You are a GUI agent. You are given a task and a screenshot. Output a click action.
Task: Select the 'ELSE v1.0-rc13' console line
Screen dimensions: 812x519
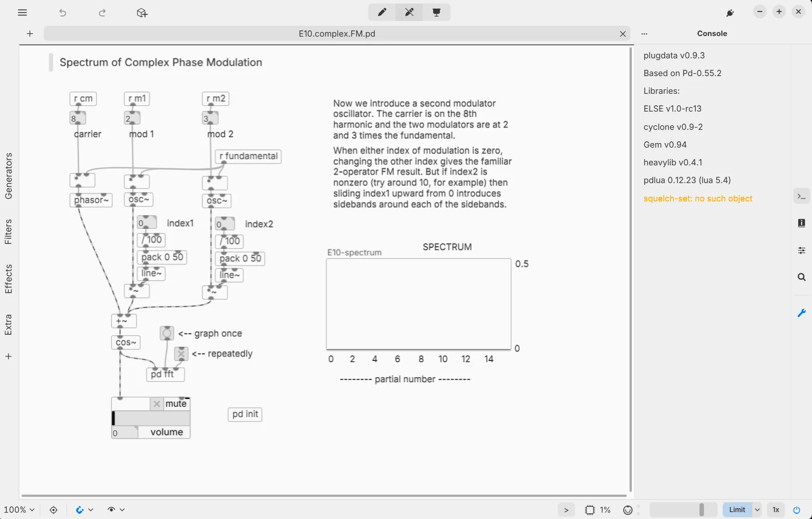672,109
